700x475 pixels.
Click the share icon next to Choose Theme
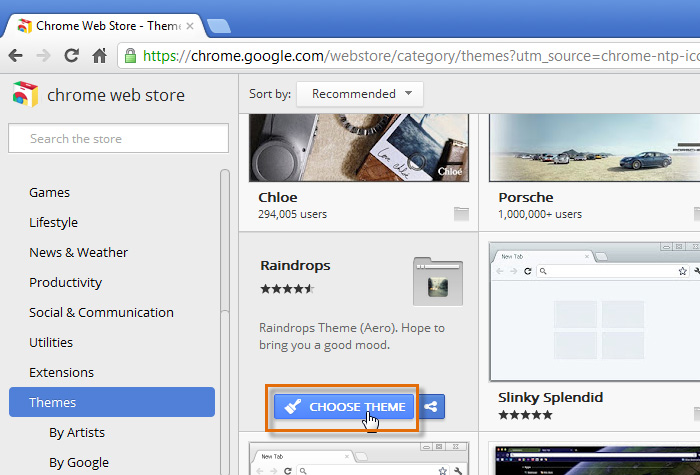431,407
